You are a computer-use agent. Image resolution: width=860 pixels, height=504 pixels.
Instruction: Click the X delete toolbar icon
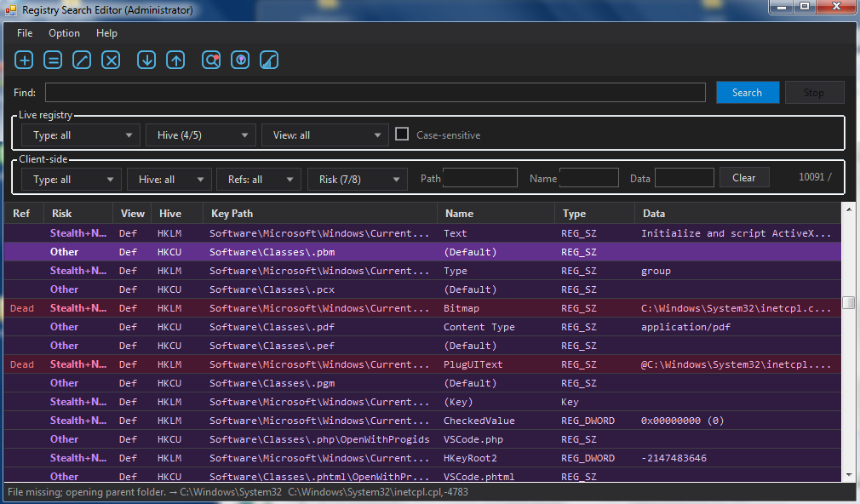111,60
